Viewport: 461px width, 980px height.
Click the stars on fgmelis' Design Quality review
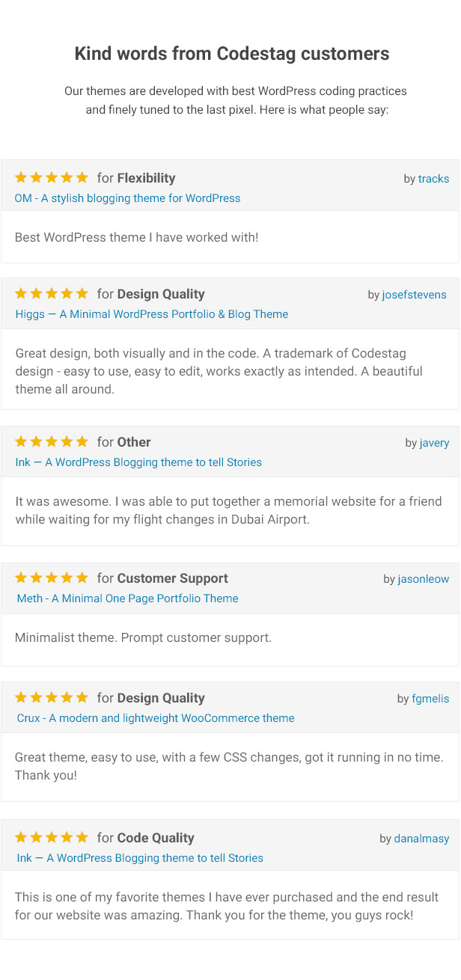pos(52,697)
